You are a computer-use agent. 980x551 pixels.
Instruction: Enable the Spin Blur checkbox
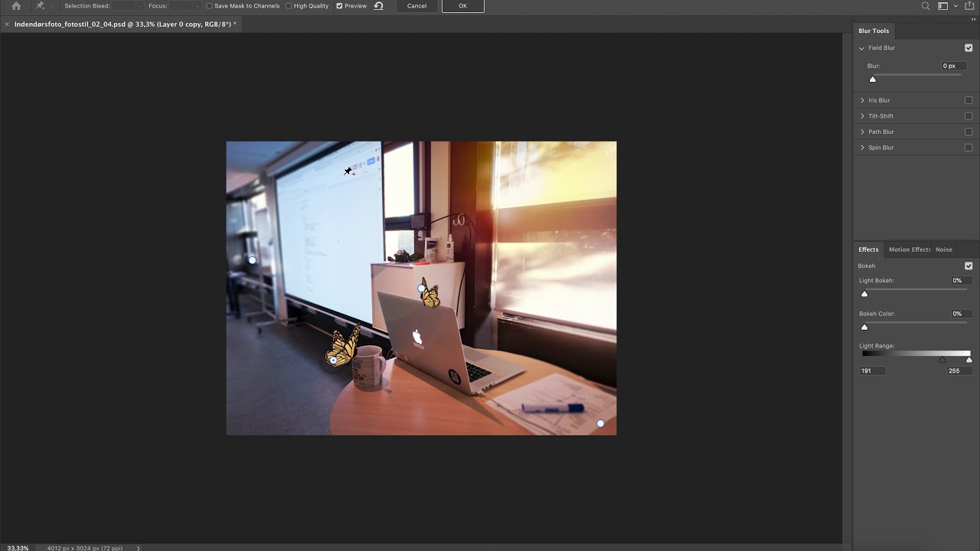[969, 148]
